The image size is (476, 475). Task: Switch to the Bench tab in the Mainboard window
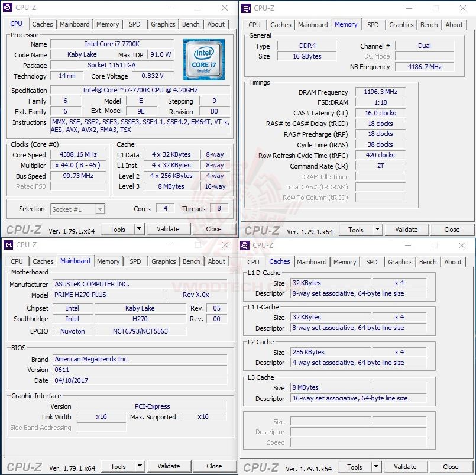(x=191, y=261)
